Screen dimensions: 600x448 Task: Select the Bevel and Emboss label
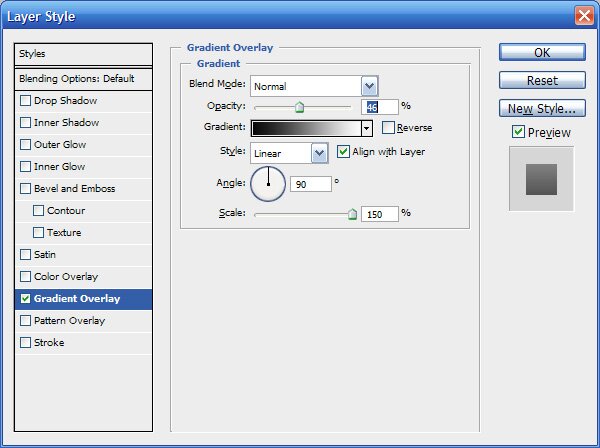click(75, 189)
